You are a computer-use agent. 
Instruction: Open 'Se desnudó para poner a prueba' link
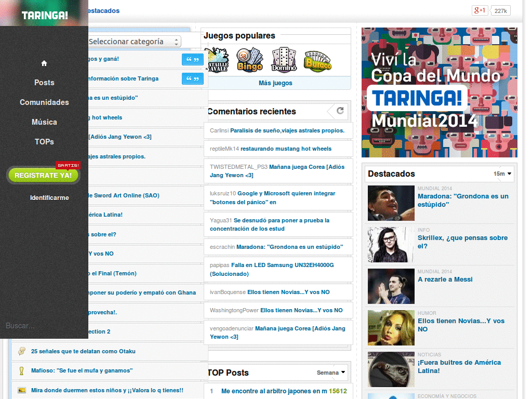coord(270,224)
